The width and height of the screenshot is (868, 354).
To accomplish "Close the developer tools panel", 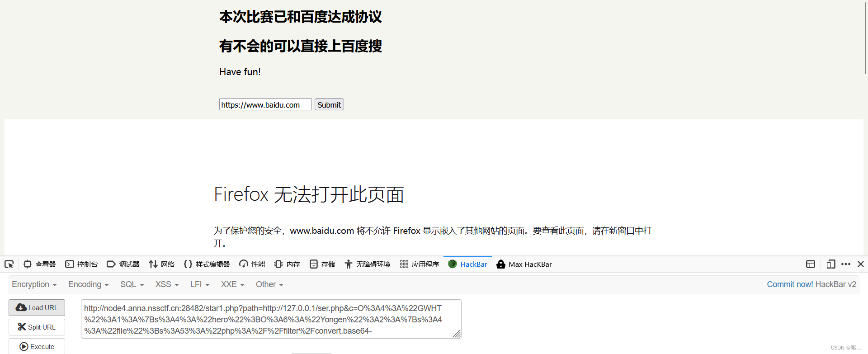I will (x=861, y=264).
